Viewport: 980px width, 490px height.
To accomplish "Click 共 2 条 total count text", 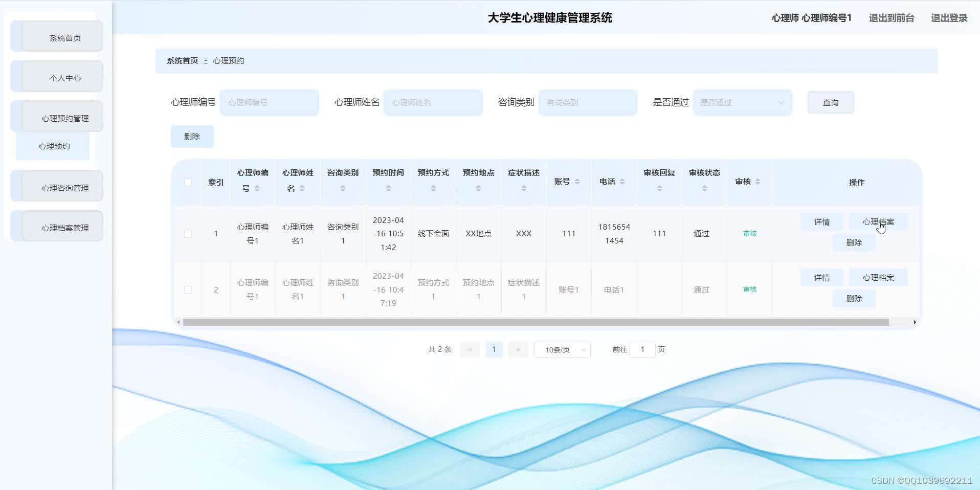I will 440,349.
